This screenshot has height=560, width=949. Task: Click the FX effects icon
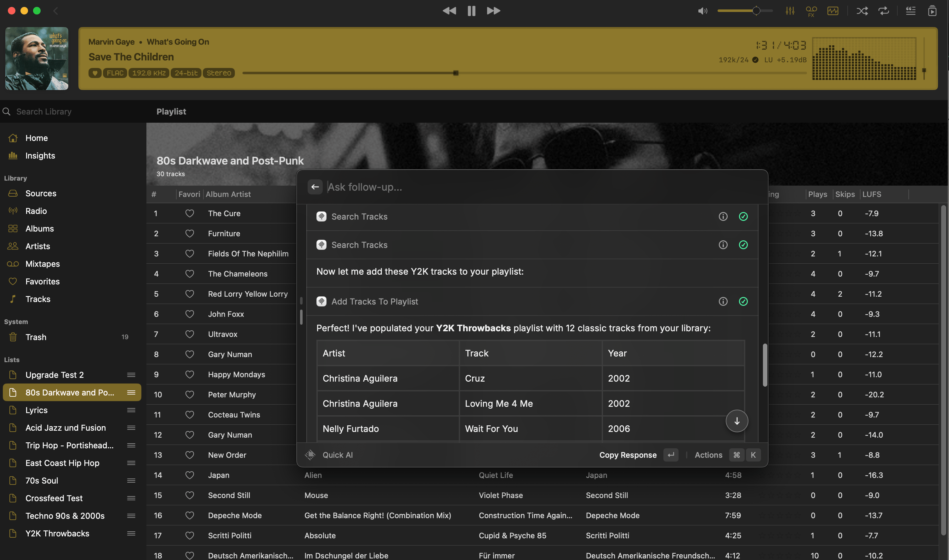coord(811,11)
